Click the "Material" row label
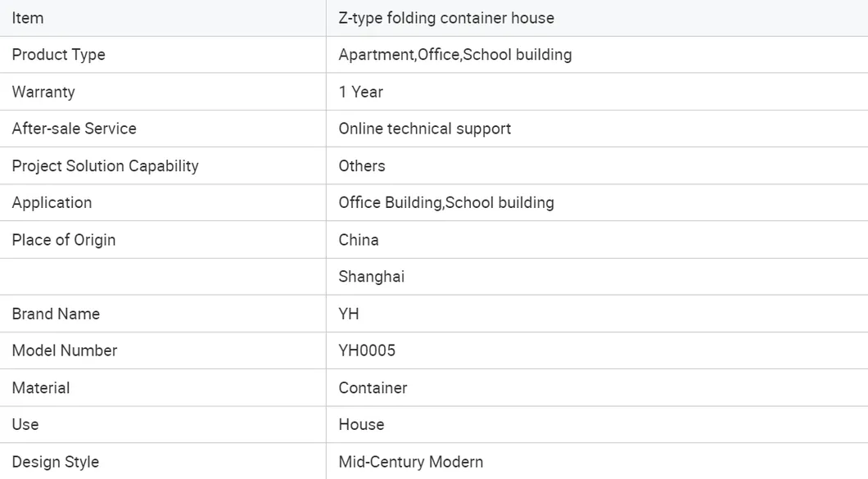868x479 pixels. (x=41, y=387)
